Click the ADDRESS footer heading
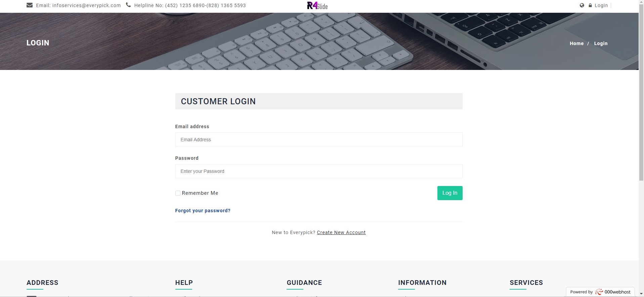 42,283
